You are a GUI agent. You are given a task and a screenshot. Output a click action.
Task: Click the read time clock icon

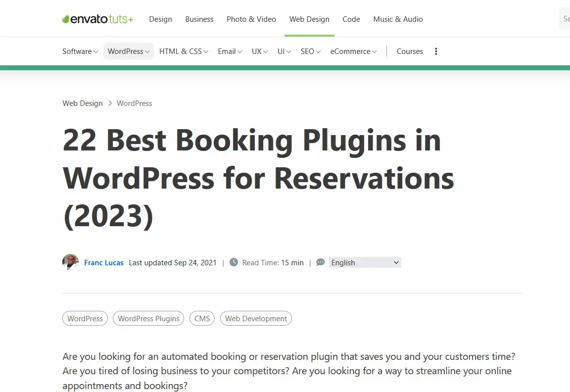233,262
